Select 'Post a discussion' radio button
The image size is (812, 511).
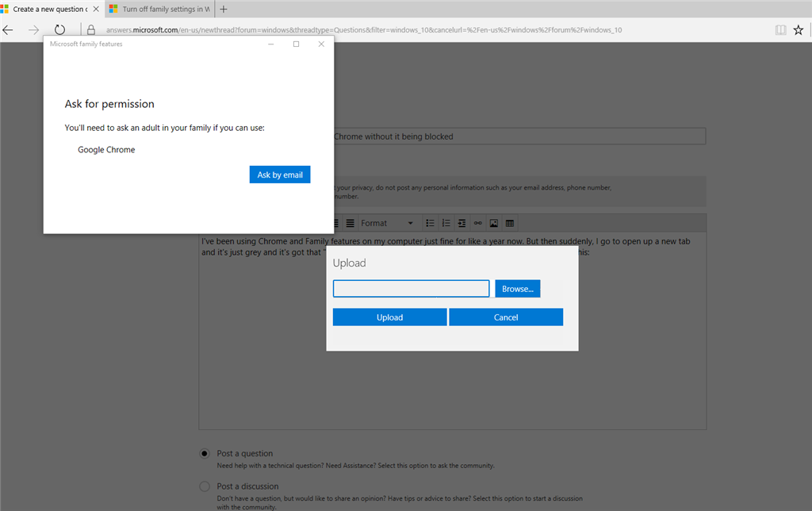point(205,486)
